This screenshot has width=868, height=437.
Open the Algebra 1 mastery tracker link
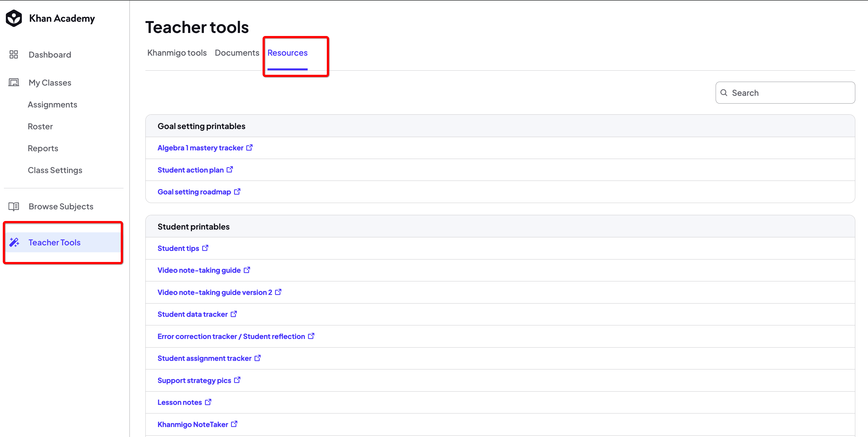point(201,148)
